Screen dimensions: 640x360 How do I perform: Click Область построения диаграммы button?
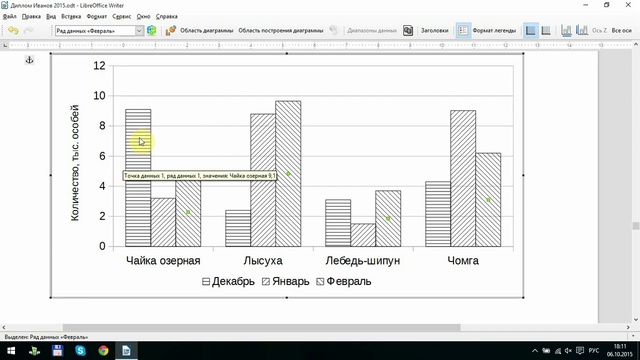(x=281, y=31)
